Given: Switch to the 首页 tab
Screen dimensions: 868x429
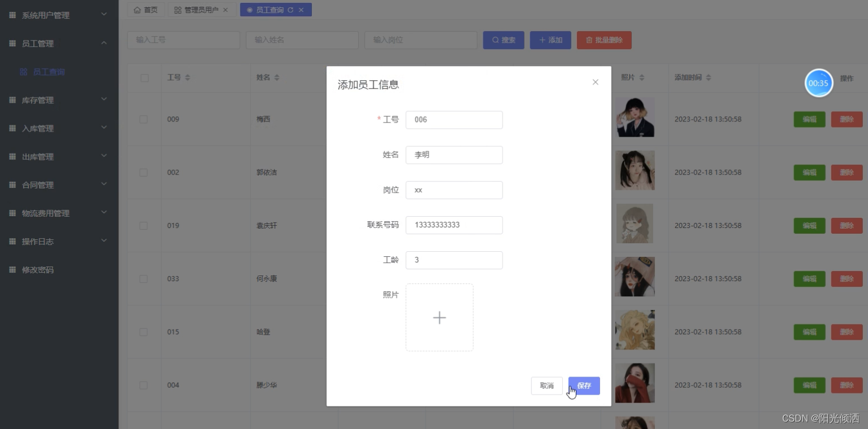Looking at the screenshot, I should click(146, 10).
